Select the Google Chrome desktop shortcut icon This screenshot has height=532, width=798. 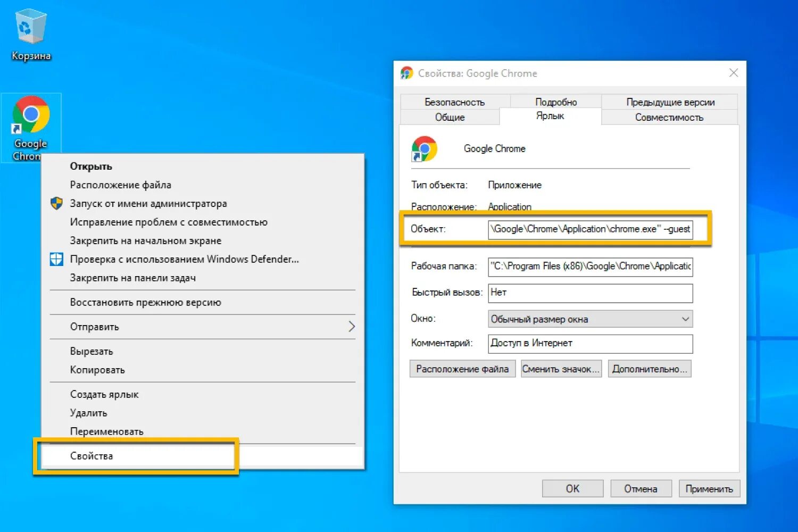[31, 128]
